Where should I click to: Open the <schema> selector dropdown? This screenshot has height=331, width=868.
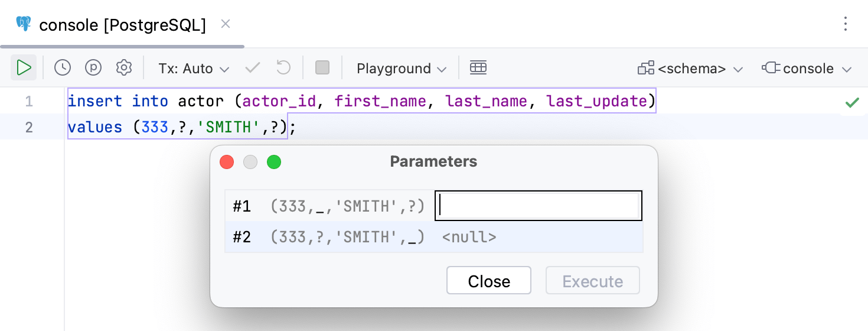tap(691, 69)
